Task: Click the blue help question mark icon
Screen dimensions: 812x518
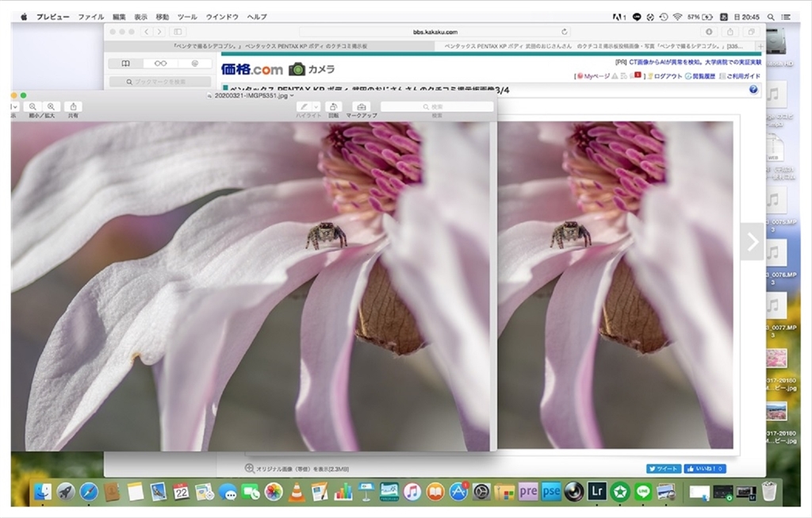Action: tap(753, 90)
